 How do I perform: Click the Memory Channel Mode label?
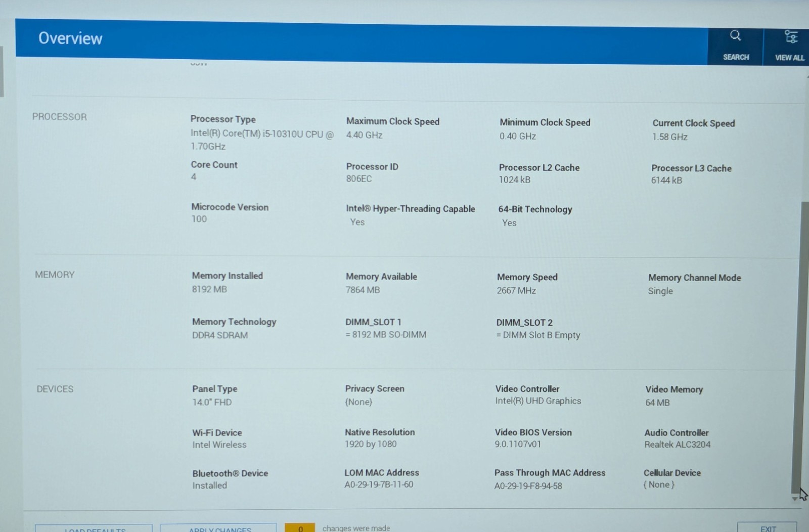[x=695, y=278]
